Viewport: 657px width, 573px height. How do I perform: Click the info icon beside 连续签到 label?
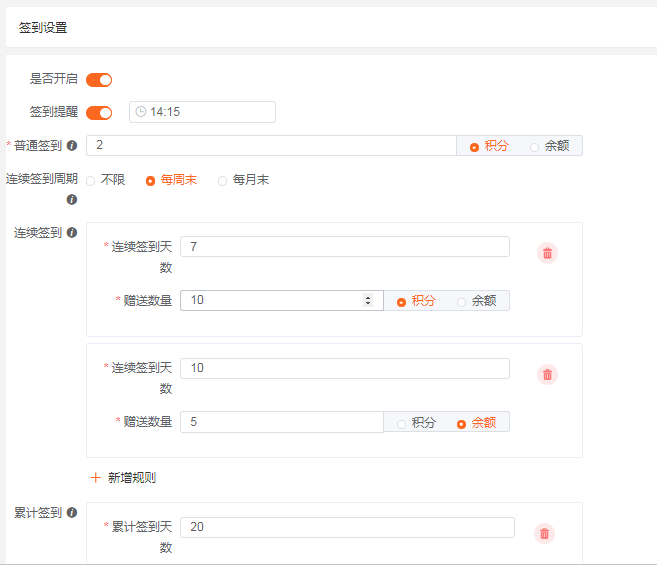pos(72,232)
